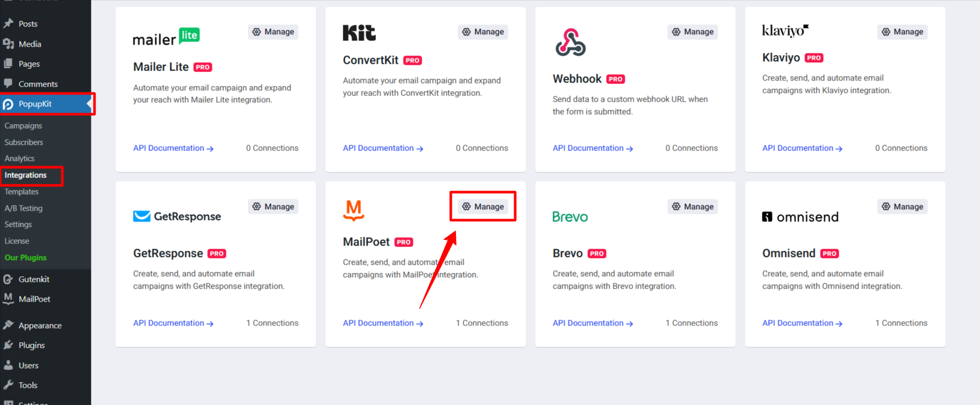Screen dimensions: 980x405
Task: Open Omnisend API Documentation link
Action: coord(802,323)
